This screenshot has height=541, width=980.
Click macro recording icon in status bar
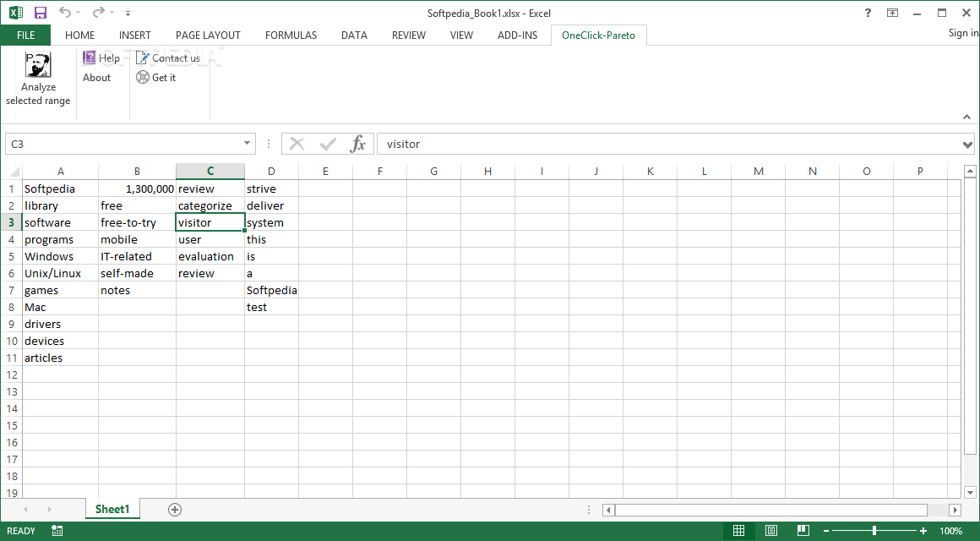pyautogui.click(x=57, y=531)
